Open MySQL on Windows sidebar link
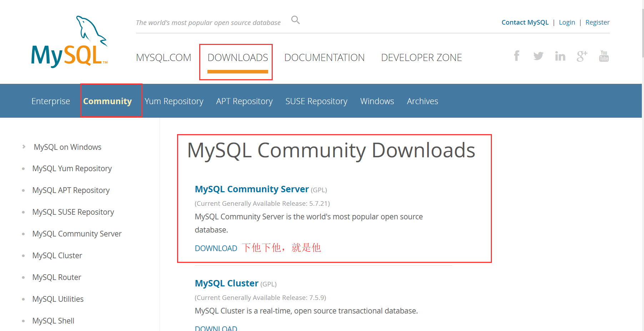 67,147
